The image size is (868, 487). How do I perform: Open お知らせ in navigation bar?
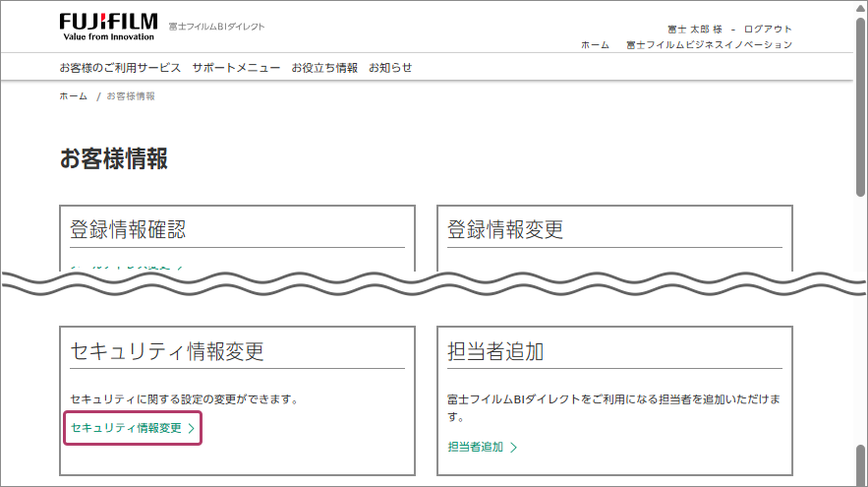pyautogui.click(x=390, y=68)
